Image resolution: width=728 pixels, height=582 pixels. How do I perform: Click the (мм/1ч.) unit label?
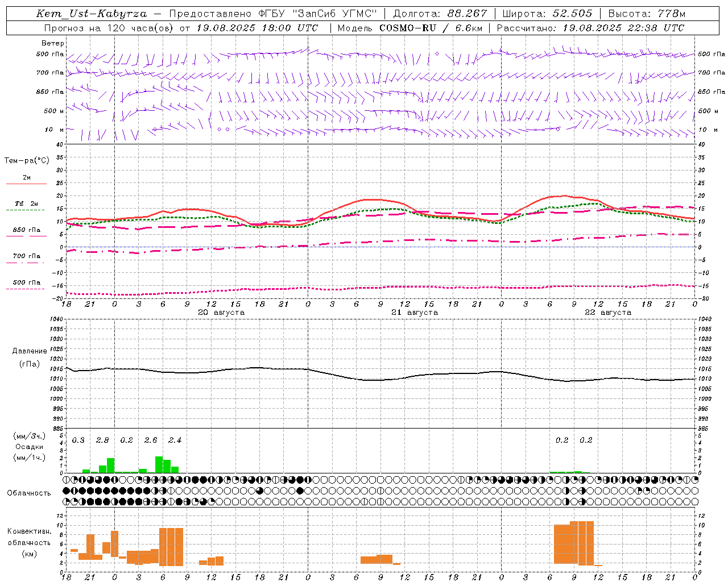pyautogui.click(x=29, y=458)
